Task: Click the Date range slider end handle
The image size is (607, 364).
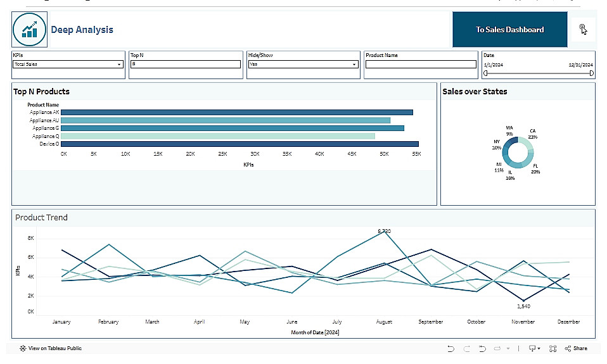Action: 592,73
